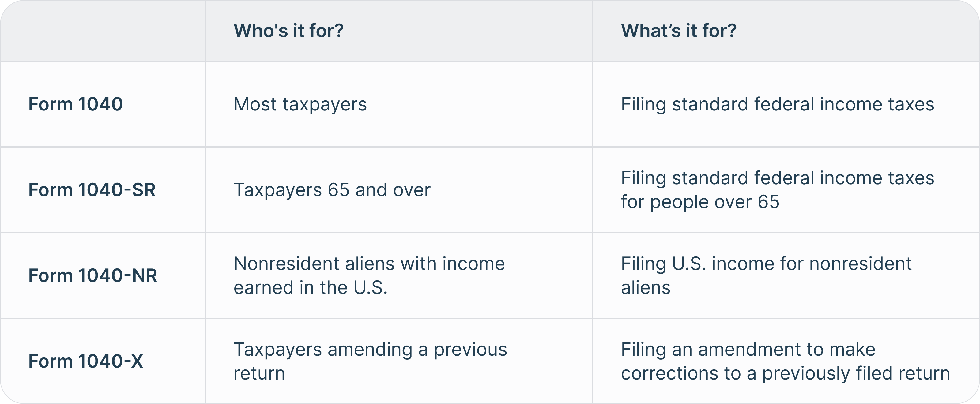Screen dimensions: 980x404
Task: Click the "Taxpayers 65 and over" cell
Action: tap(332, 190)
